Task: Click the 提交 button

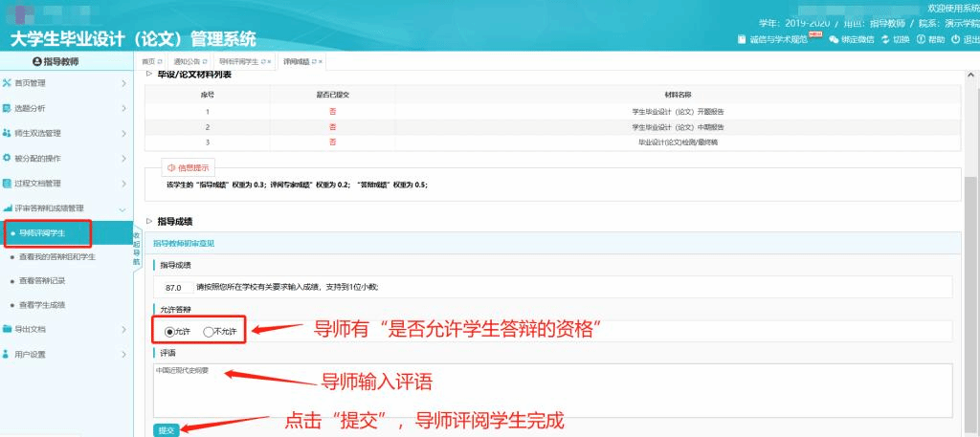Action: (166, 430)
